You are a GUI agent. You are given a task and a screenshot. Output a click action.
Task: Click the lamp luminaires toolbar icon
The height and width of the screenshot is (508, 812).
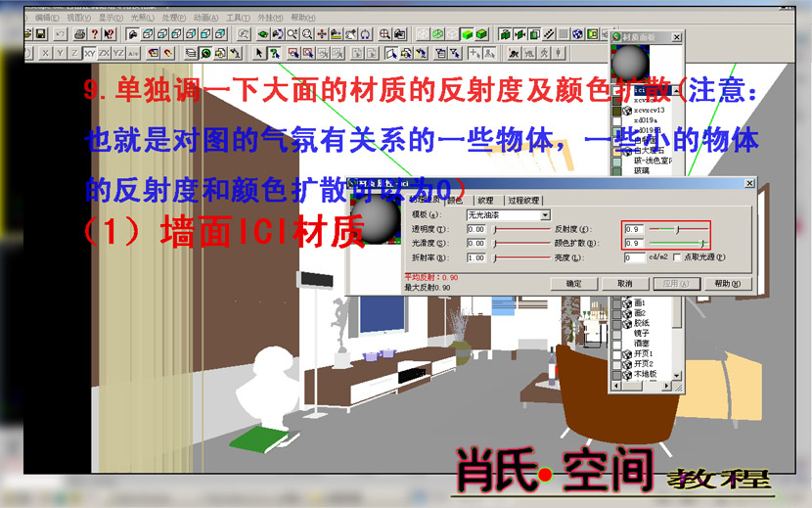236,53
